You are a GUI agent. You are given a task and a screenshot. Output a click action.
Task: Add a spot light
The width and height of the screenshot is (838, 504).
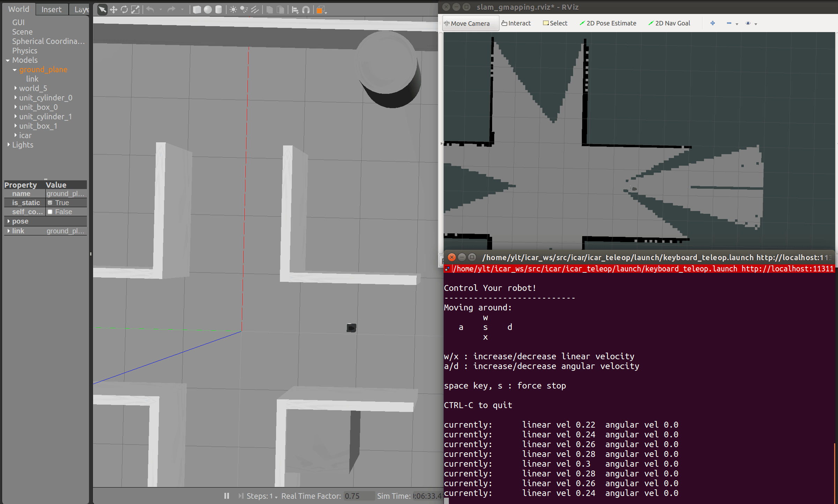(x=244, y=10)
